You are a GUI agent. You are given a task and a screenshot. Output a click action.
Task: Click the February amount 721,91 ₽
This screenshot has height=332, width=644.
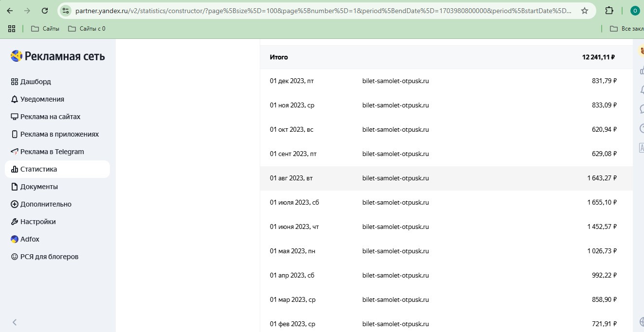point(604,324)
